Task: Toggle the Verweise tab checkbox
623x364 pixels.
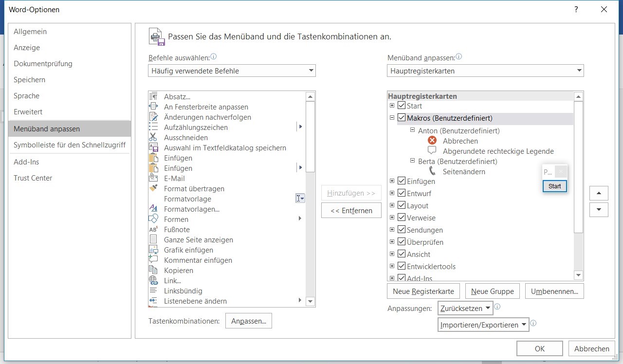Action: tap(402, 218)
